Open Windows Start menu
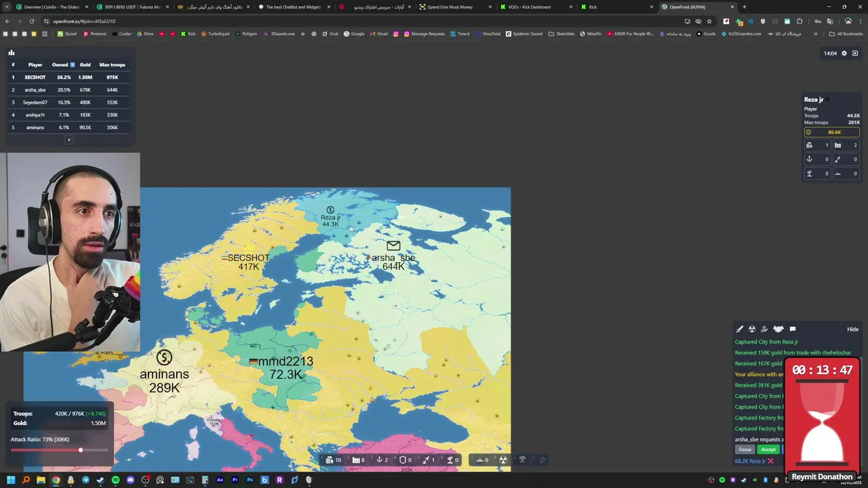The image size is (868, 488). point(11,480)
